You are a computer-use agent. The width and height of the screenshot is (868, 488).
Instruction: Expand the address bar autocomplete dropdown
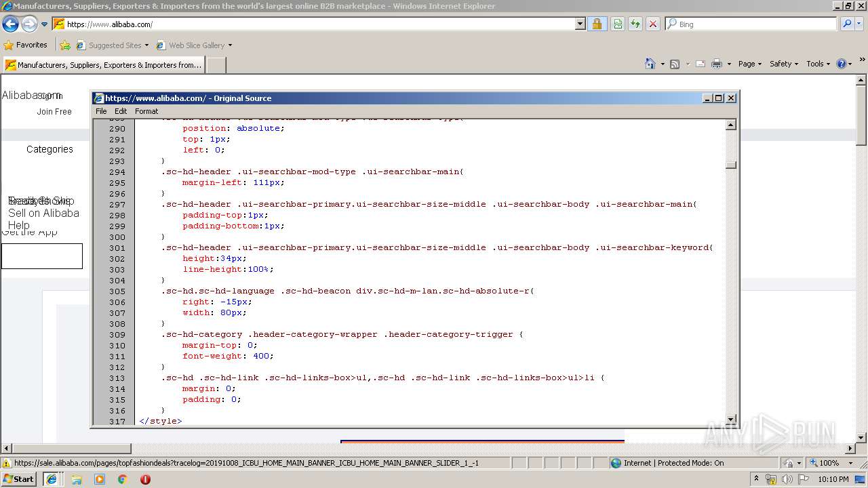(580, 24)
